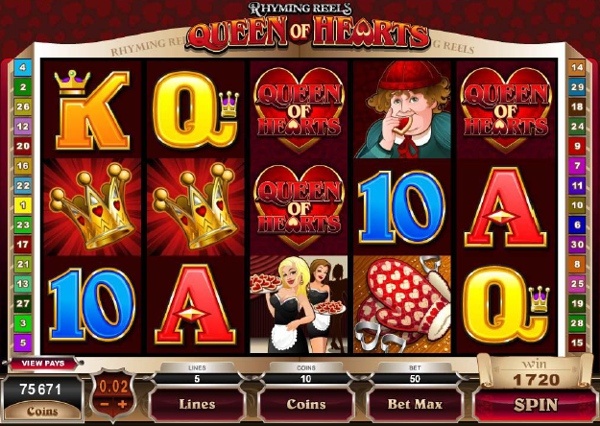
Task: Click payline 30 marker on right
Action: pos(577,245)
